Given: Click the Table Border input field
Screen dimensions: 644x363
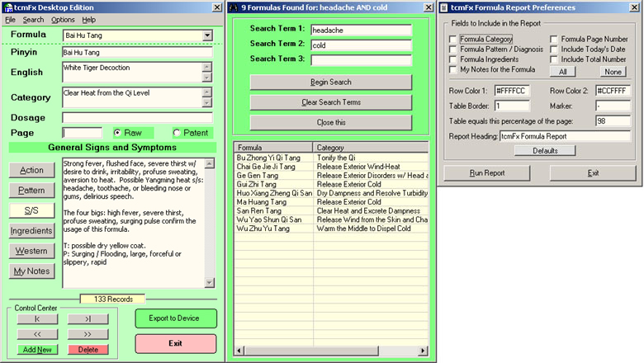Looking at the screenshot, I should [x=512, y=106].
